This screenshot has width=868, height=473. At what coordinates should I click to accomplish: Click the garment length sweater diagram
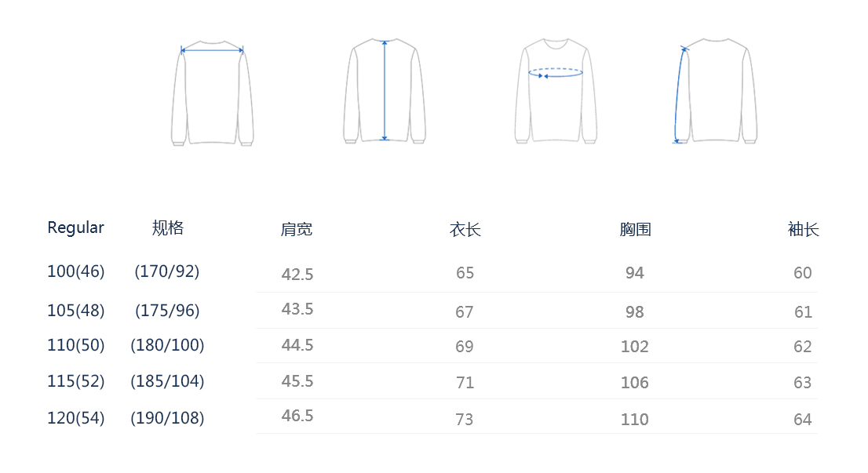(385, 91)
